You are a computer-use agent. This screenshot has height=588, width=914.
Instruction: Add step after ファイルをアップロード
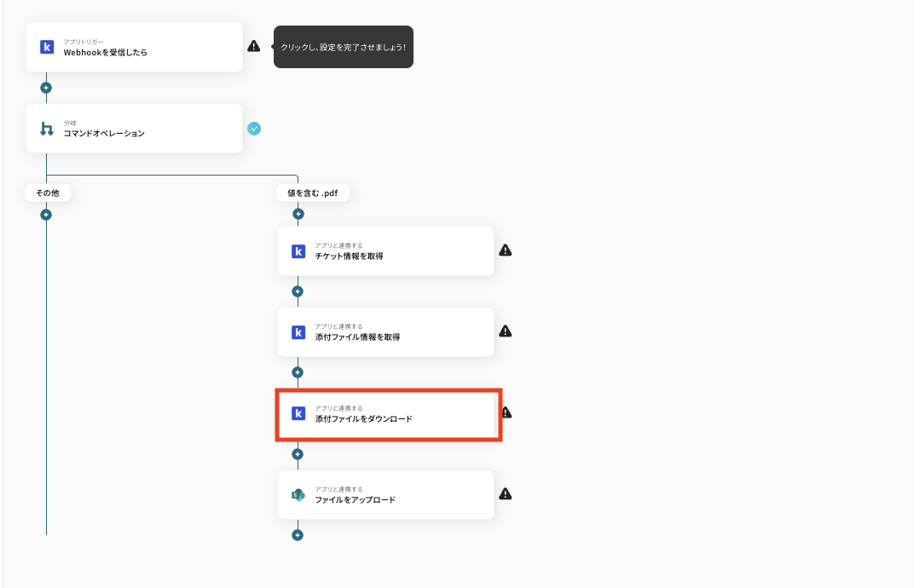(298, 535)
